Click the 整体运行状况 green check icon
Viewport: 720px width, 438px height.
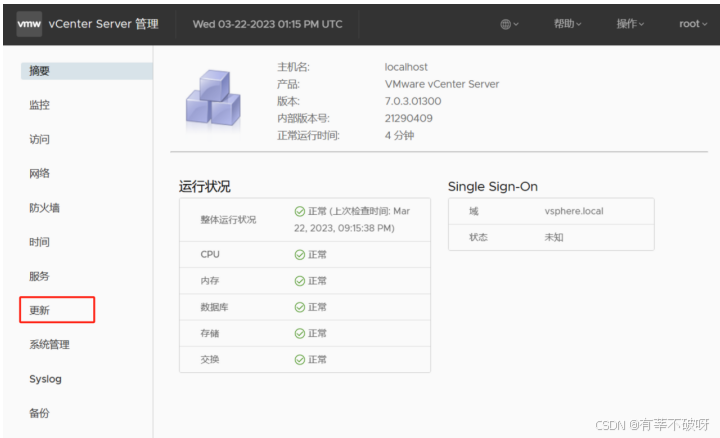point(300,211)
